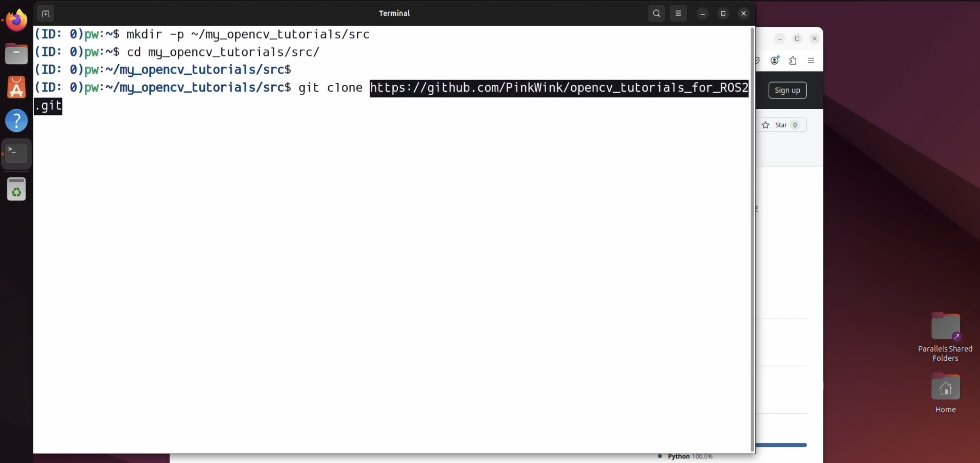The image size is (980, 463).
Task: Click the GitHub Sign up button
Action: (787, 90)
